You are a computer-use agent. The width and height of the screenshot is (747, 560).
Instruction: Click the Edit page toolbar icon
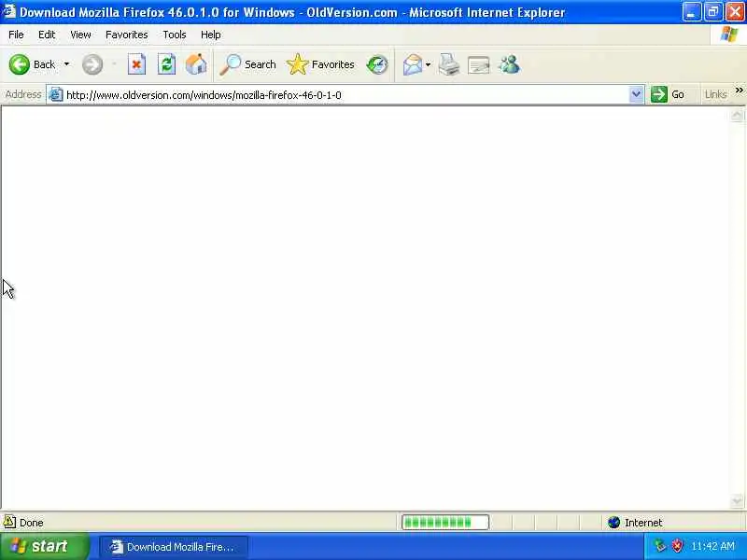pyautogui.click(x=479, y=64)
